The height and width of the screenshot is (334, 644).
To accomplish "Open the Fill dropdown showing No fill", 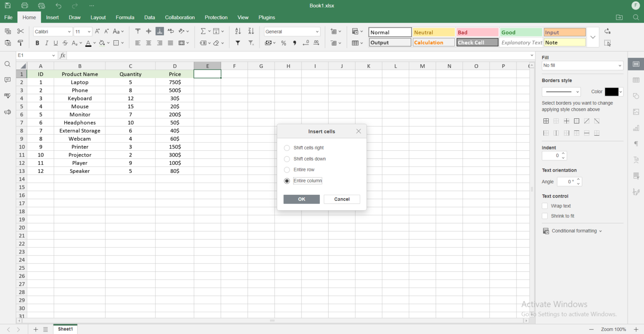I will coord(582,65).
